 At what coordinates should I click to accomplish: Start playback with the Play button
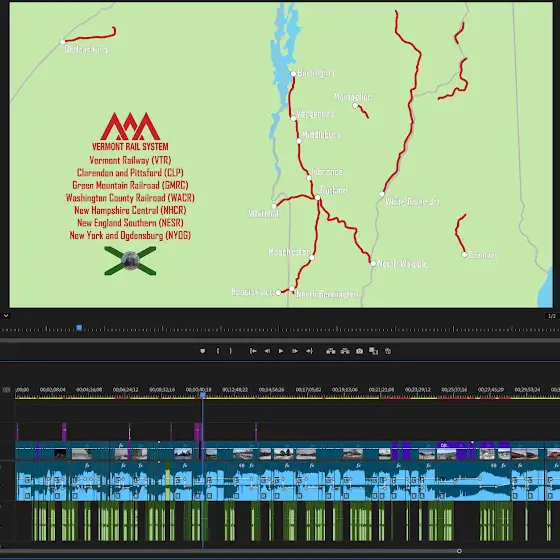pyautogui.click(x=281, y=351)
